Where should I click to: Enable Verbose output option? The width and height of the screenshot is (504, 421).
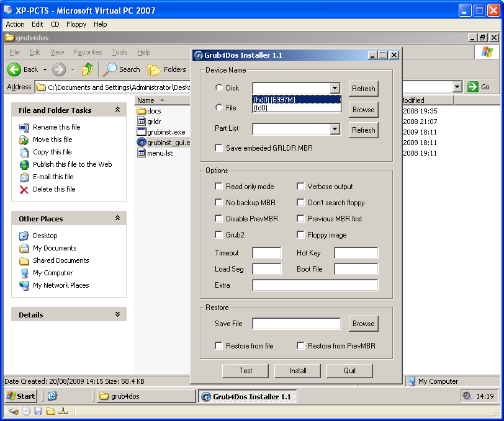[x=300, y=186]
